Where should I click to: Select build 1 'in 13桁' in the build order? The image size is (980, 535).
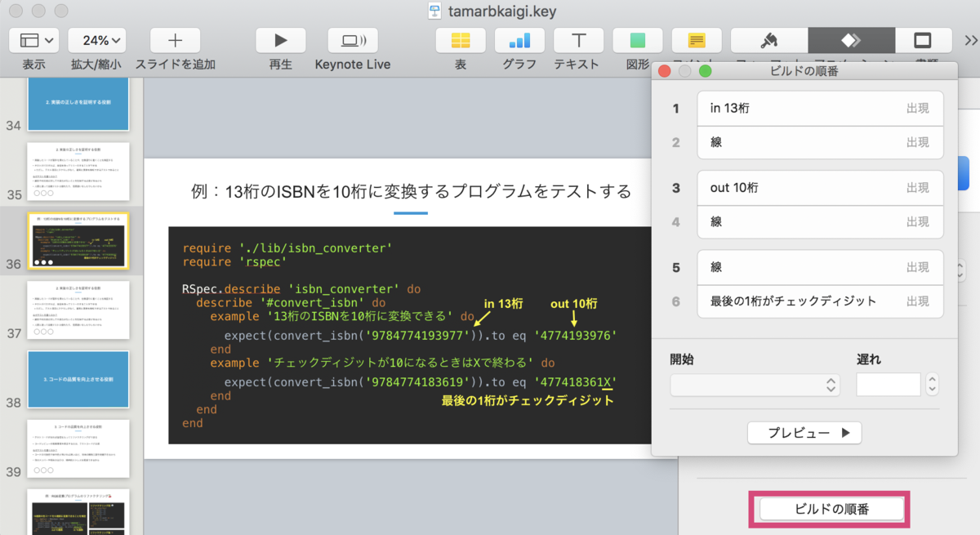pos(821,108)
